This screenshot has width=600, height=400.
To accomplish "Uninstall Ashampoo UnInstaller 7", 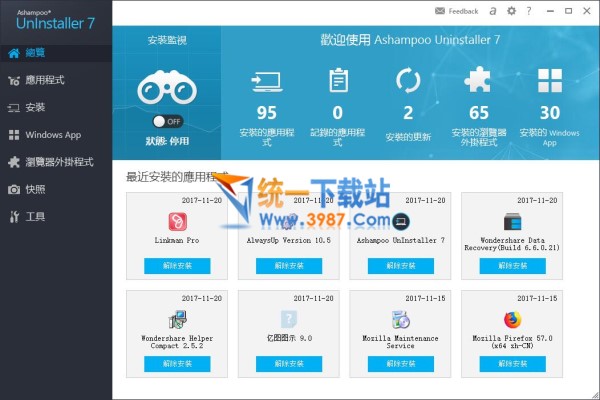I will click(x=401, y=266).
